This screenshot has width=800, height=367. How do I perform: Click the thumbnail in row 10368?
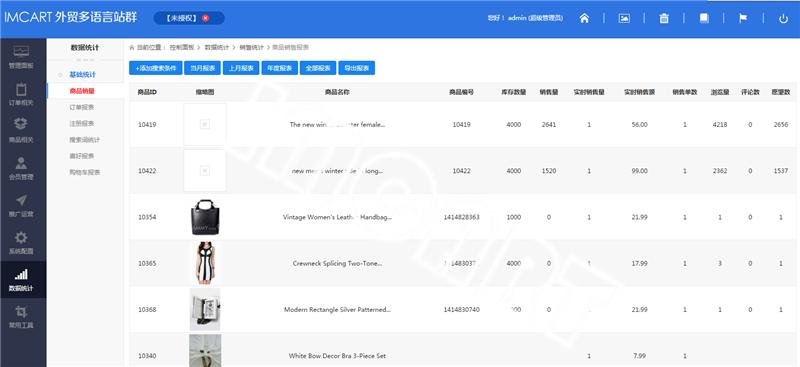pyautogui.click(x=205, y=309)
